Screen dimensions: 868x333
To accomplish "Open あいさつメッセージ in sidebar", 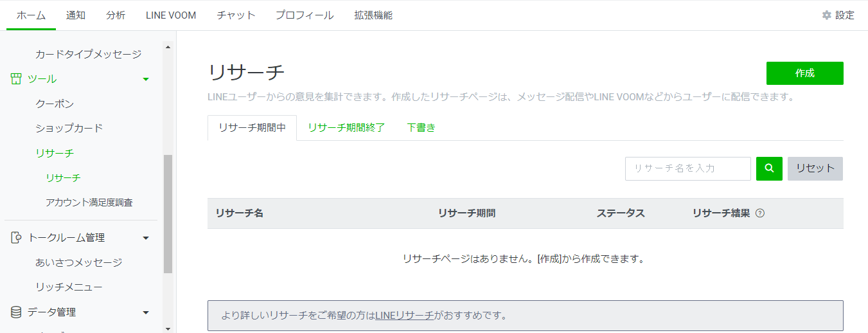I will (x=79, y=262).
